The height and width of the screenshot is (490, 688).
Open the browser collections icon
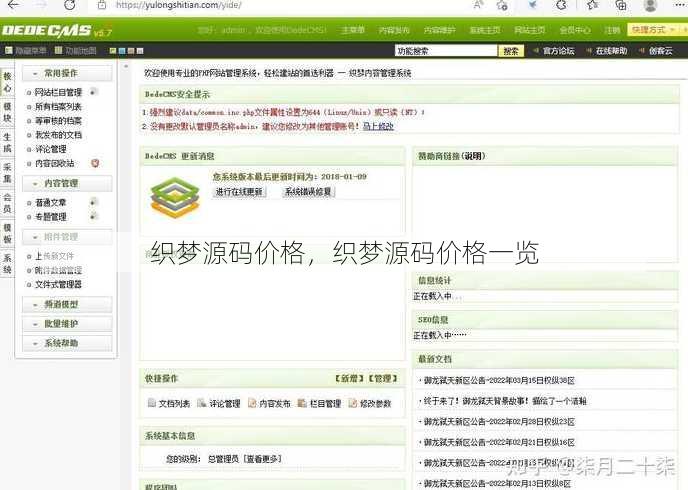pos(621,5)
